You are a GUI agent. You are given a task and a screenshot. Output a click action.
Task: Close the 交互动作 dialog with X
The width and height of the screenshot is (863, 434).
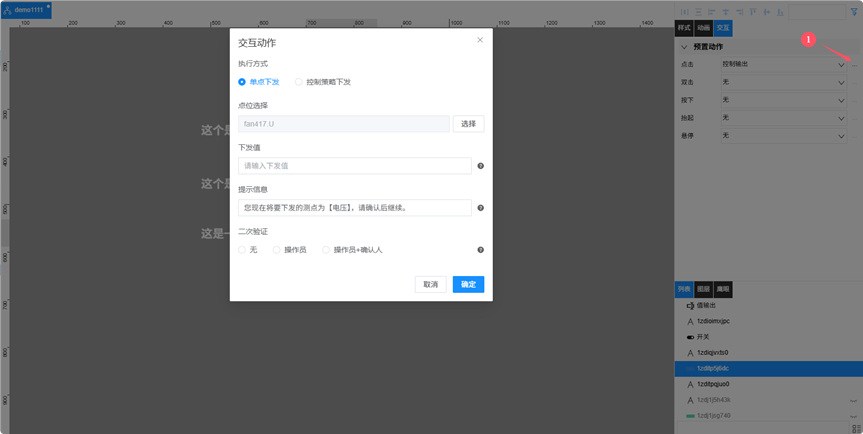pos(480,40)
